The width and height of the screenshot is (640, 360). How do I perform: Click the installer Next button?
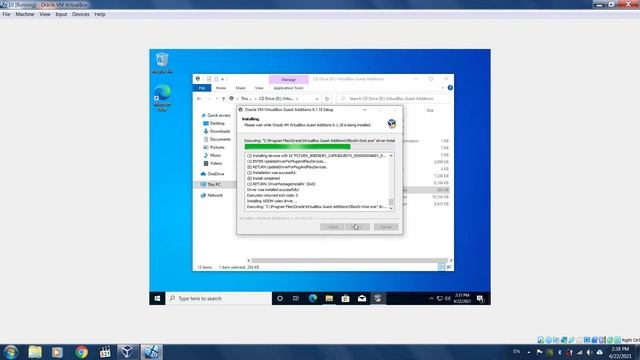pos(358,227)
